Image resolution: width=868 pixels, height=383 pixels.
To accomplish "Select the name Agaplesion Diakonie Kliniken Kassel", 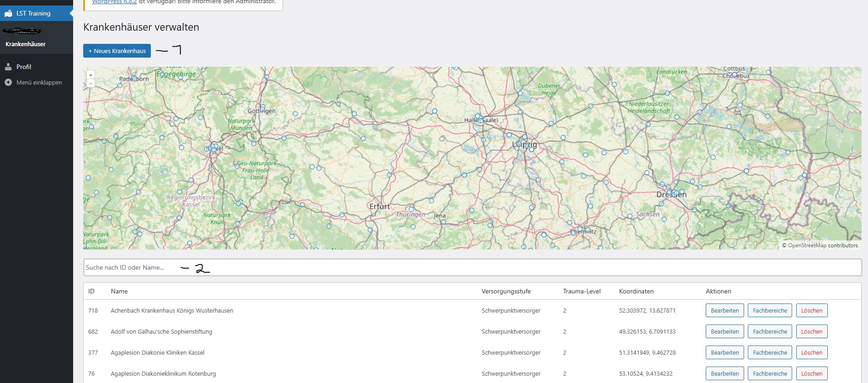I will pos(158,352).
